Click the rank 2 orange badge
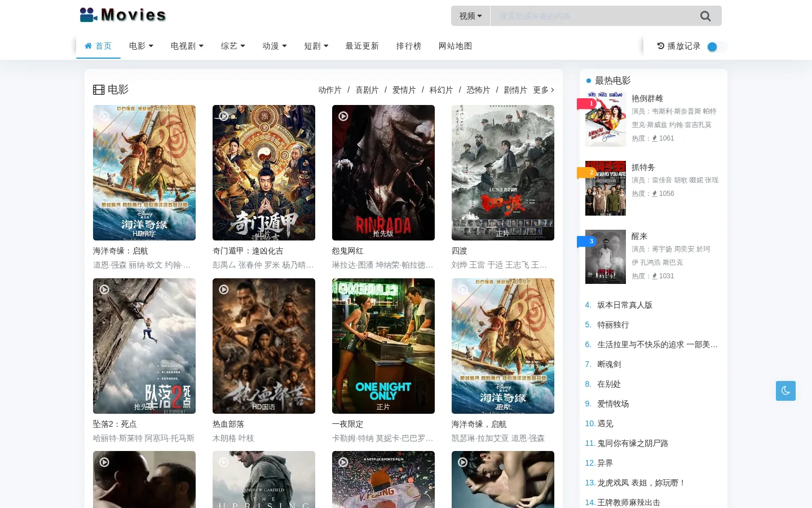 [586, 173]
